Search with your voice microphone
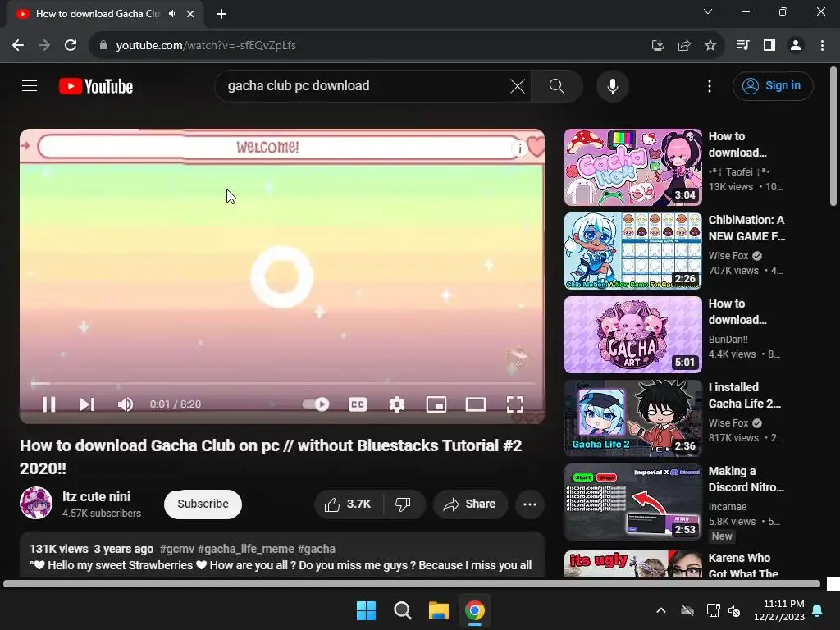 tap(612, 85)
